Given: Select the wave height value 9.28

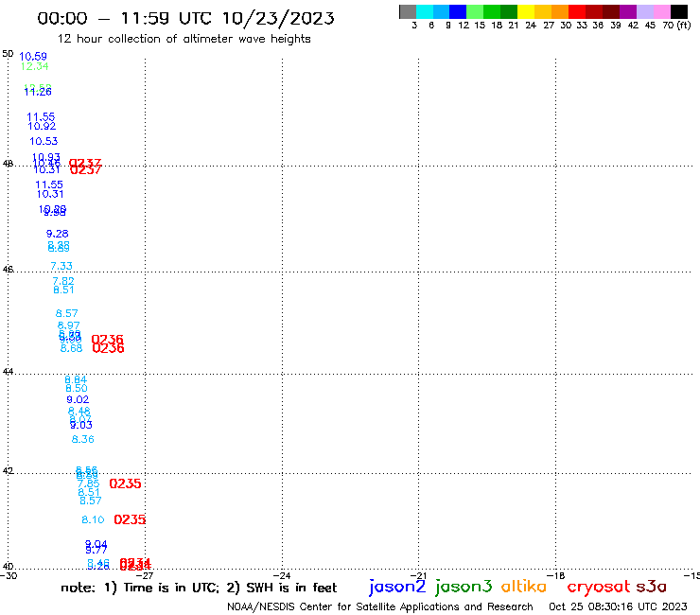Looking at the screenshot, I should click(57, 234).
